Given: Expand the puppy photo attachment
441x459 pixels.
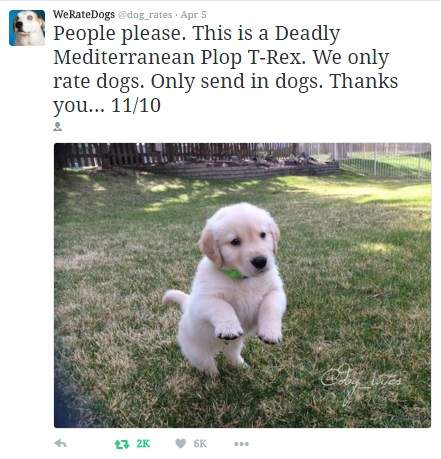Looking at the screenshot, I should click(242, 285).
